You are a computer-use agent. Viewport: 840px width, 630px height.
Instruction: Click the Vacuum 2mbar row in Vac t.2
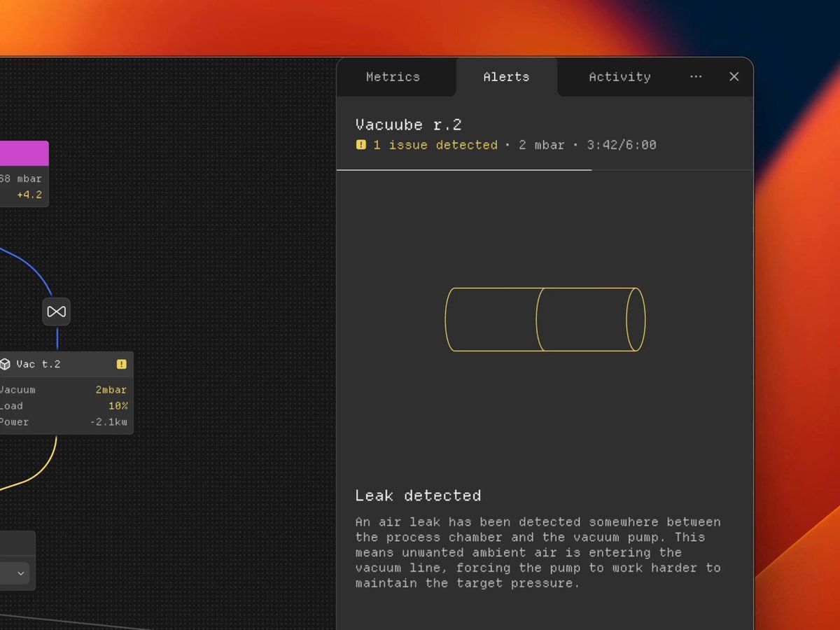coord(63,390)
